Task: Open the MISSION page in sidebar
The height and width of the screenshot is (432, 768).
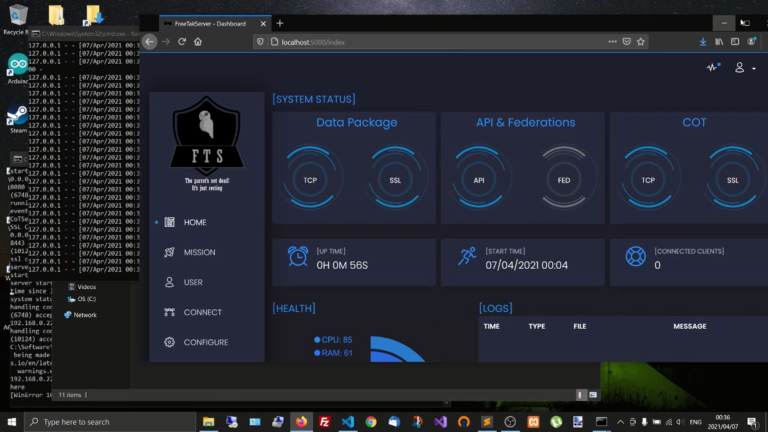Action: 199,252
